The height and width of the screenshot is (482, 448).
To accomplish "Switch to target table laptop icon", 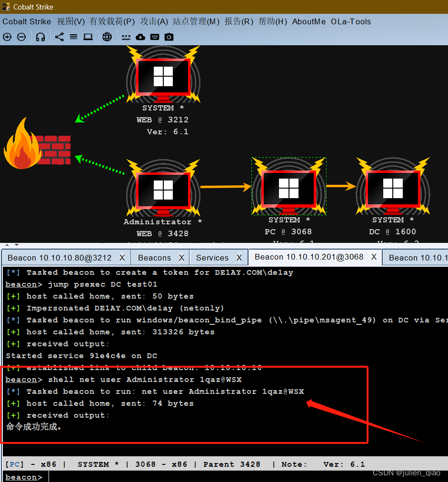I will coord(88,37).
